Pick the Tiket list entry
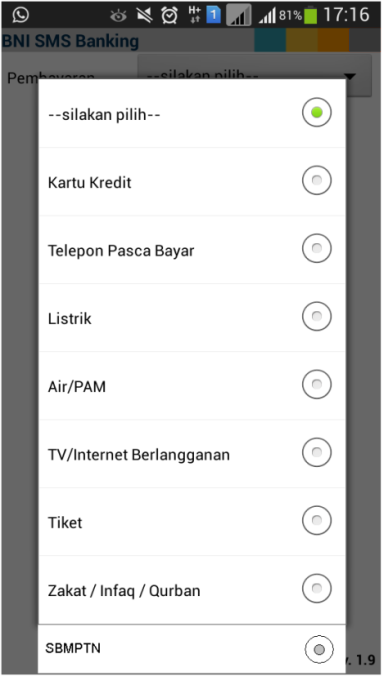 click(192, 522)
